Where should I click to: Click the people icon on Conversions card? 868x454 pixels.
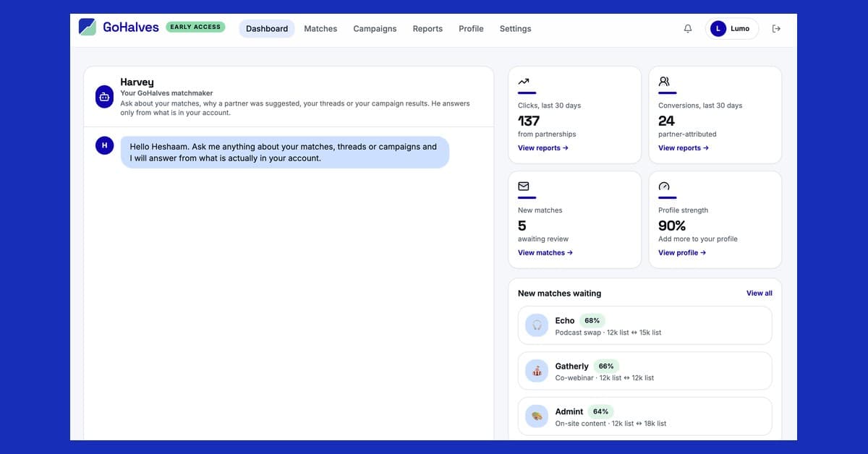pyautogui.click(x=664, y=82)
